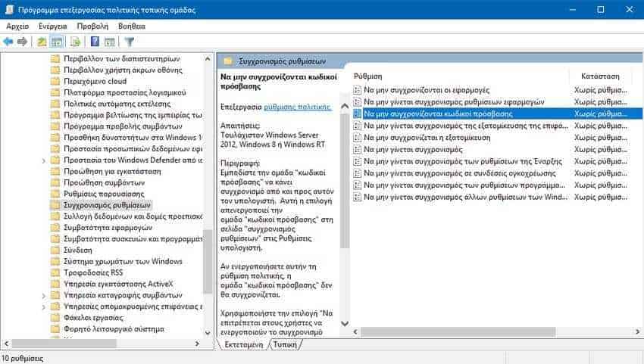Click the Forward arrow toolbar icon

click(22, 42)
